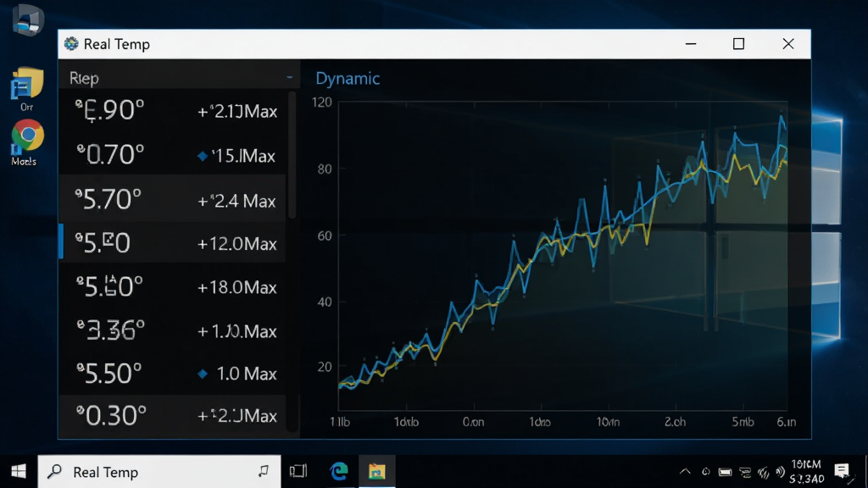Open the computer icon at desktop top

28,20
